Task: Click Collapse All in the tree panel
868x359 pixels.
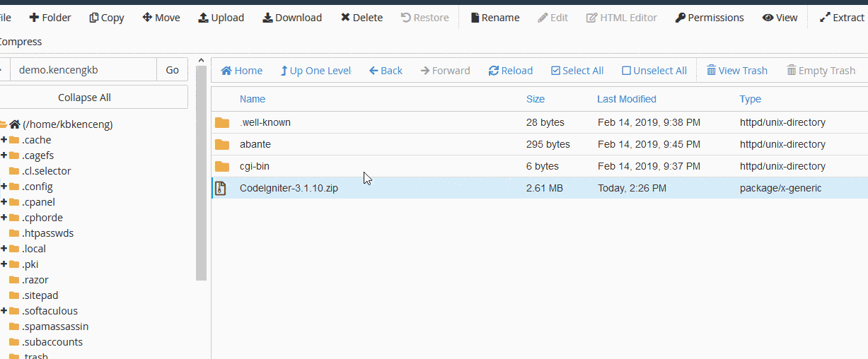Action: point(84,98)
